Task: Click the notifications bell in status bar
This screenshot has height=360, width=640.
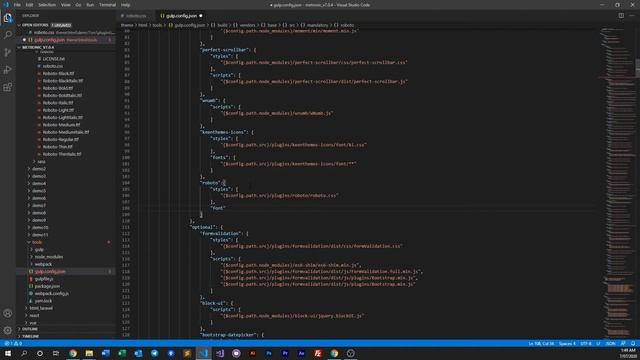Action: (633, 344)
